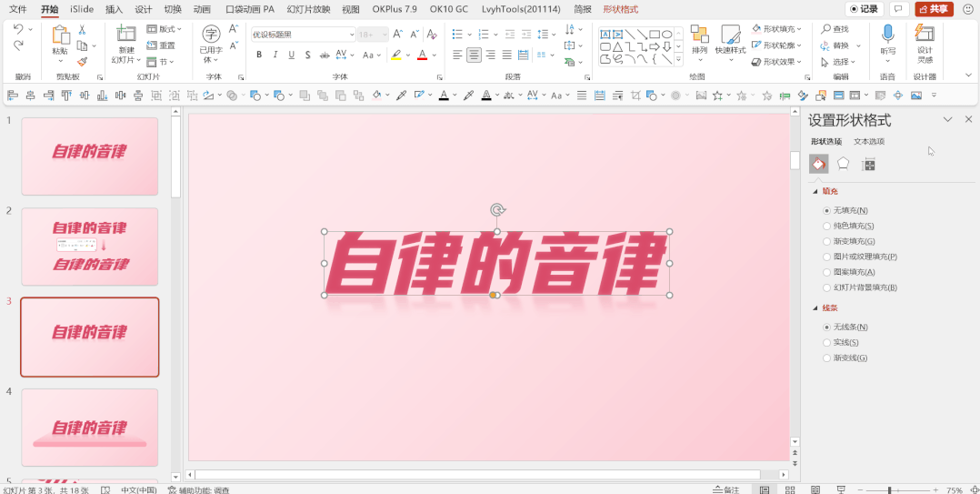
Task: Select the solid line (实线) radio option
Action: (826, 342)
